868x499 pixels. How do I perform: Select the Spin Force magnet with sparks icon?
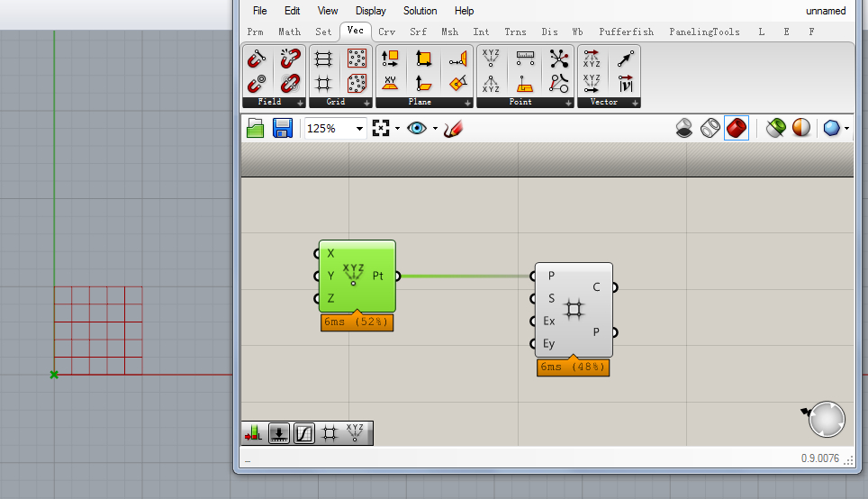[290, 59]
